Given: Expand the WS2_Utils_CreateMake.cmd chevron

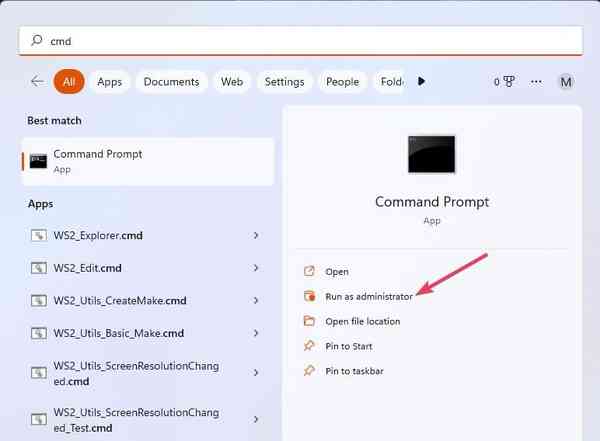Looking at the screenshot, I should coord(256,300).
